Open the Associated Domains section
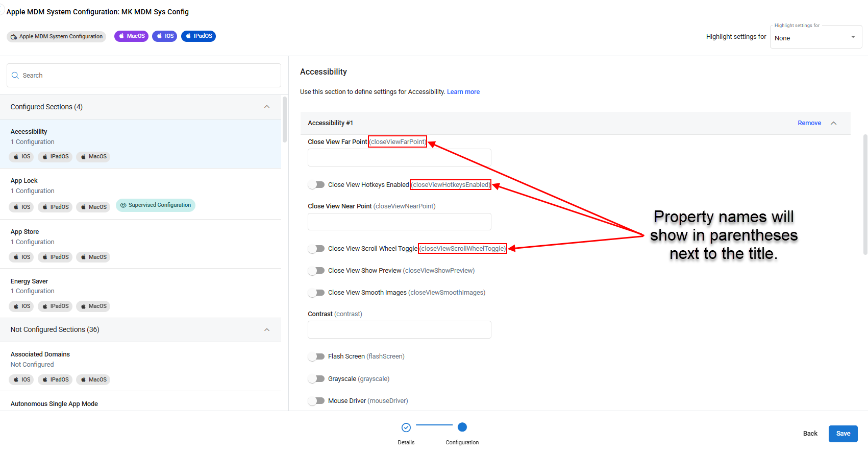 click(x=140, y=367)
